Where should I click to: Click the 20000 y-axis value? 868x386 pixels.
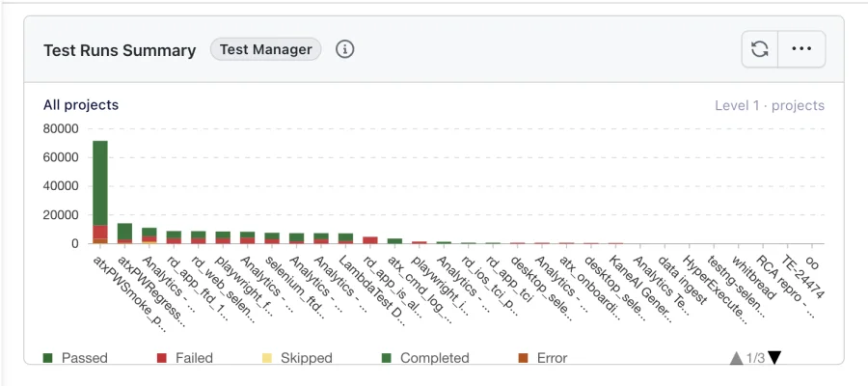coord(61,215)
